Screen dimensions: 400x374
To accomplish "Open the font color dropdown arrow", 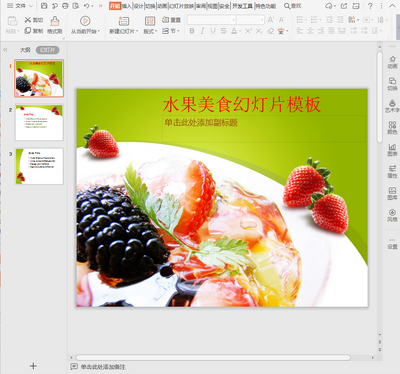I will click(240, 31).
